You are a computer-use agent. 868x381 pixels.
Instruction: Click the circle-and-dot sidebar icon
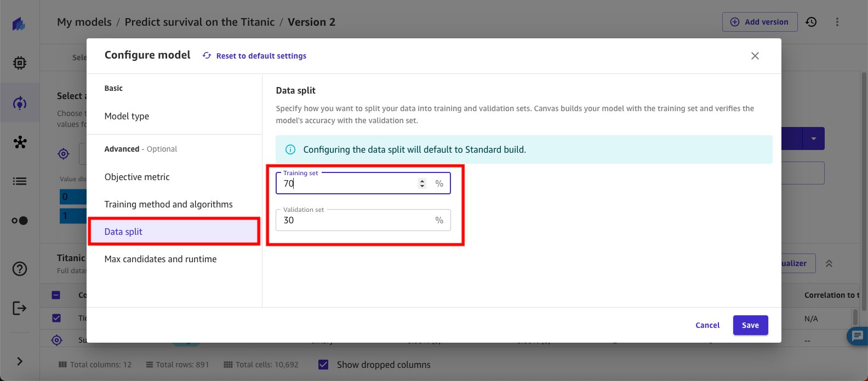(x=20, y=221)
